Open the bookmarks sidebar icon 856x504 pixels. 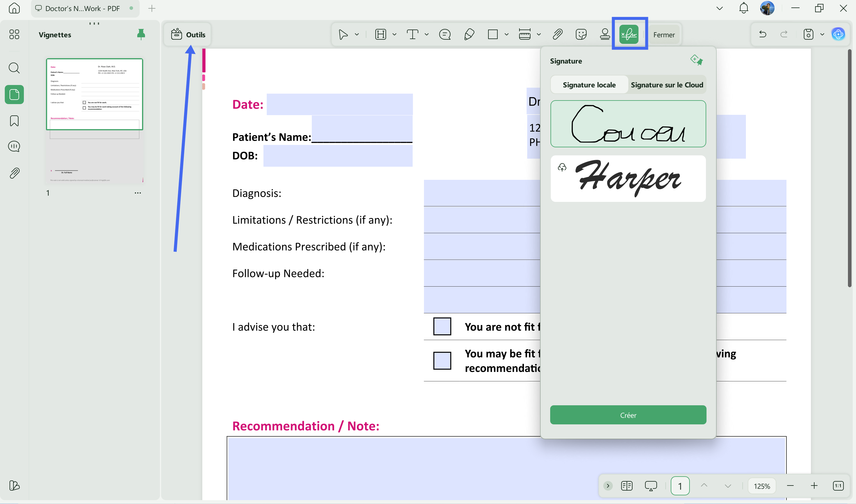14,121
